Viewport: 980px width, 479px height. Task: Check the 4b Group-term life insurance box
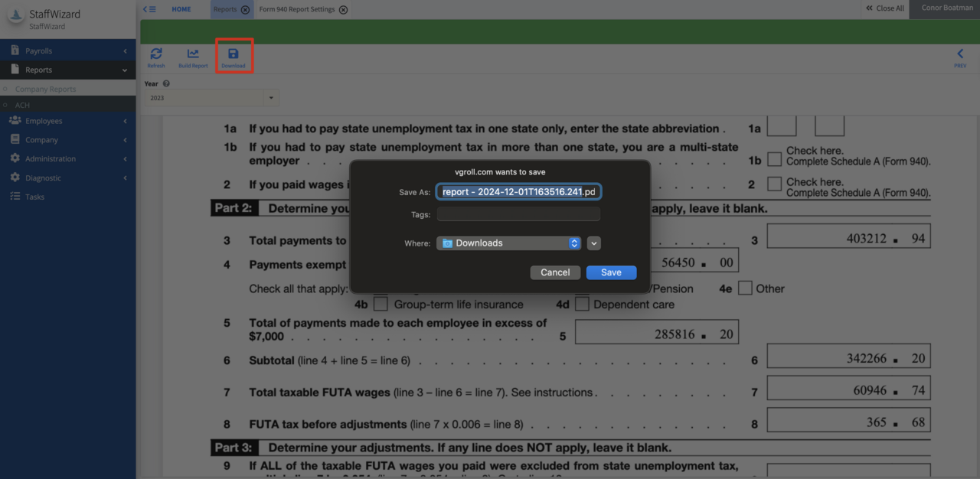tap(381, 305)
